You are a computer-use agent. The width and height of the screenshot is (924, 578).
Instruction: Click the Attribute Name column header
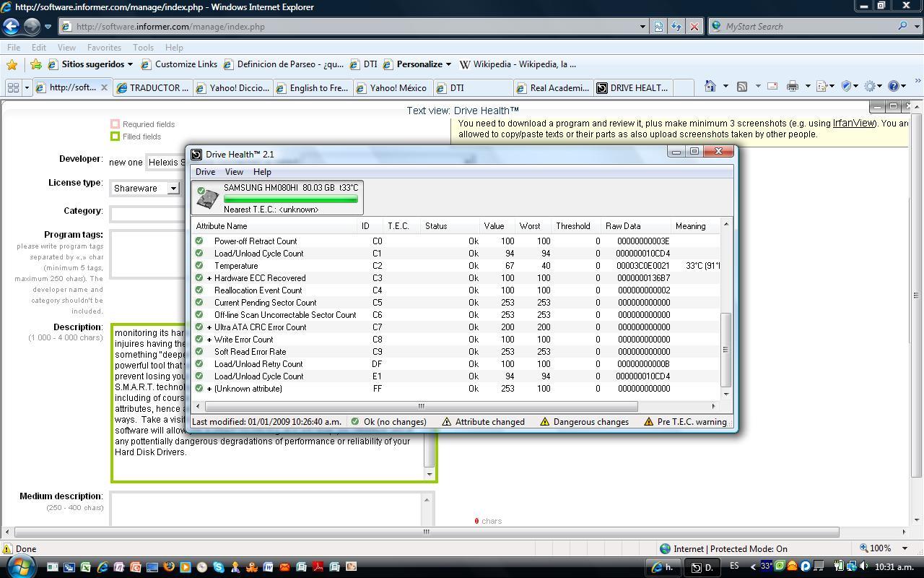coord(274,226)
